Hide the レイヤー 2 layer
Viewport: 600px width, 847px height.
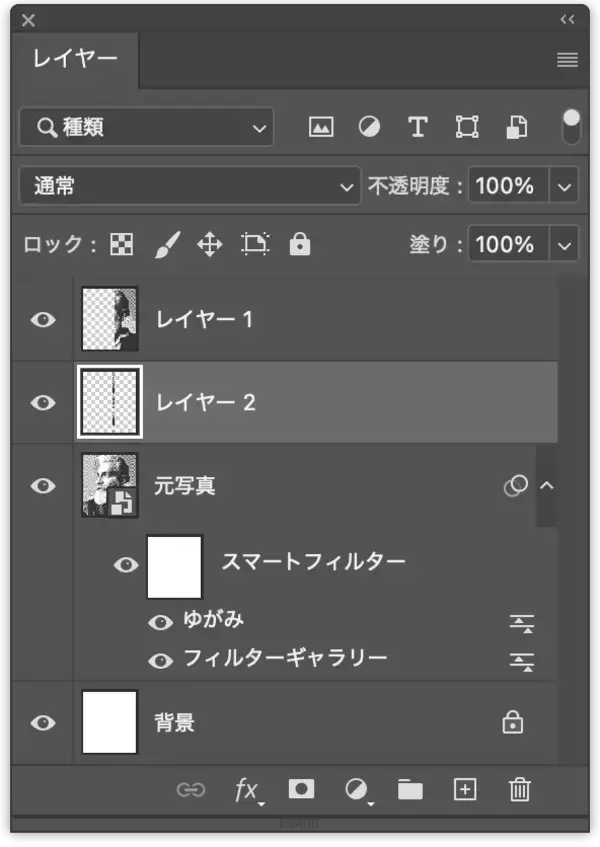coord(43,402)
